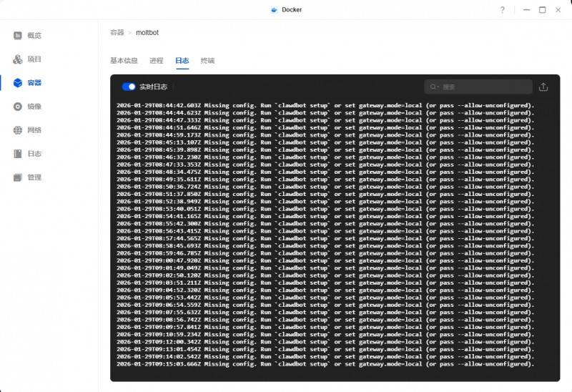The image size is (572, 392).
Task: Click log line timestamped 08:44:47.333Z
Action: [x=325, y=120]
